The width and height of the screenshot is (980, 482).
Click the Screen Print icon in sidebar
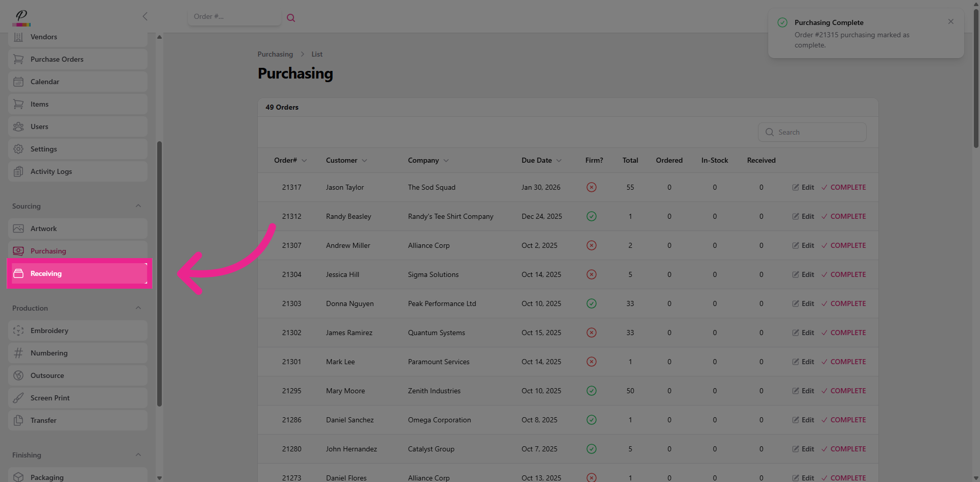click(18, 398)
